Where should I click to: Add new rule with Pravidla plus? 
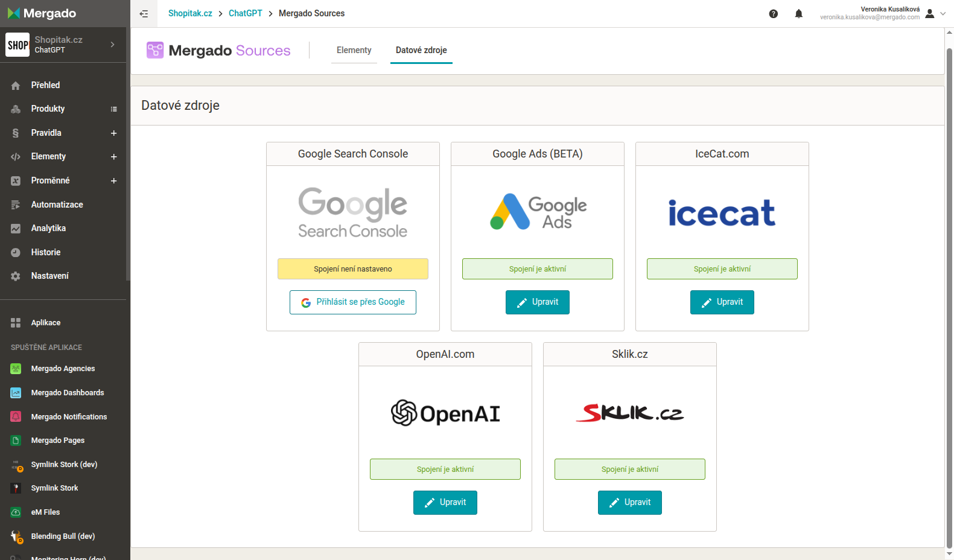(x=113, y=133)
